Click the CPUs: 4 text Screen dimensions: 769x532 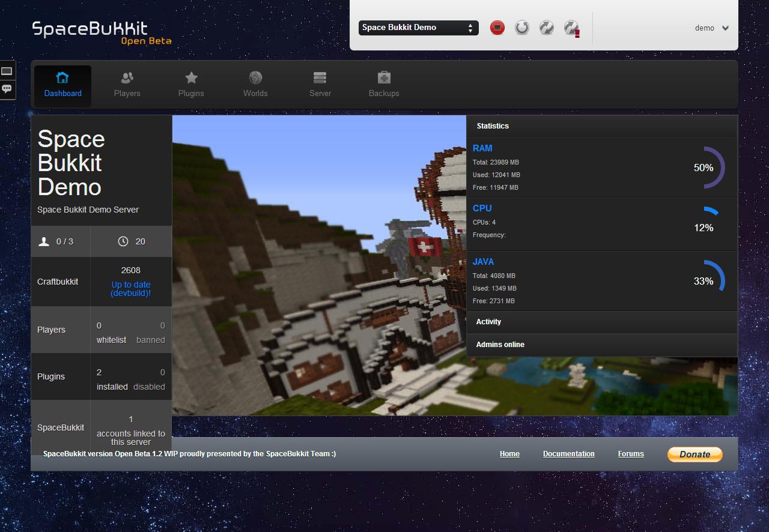[484, 222]
